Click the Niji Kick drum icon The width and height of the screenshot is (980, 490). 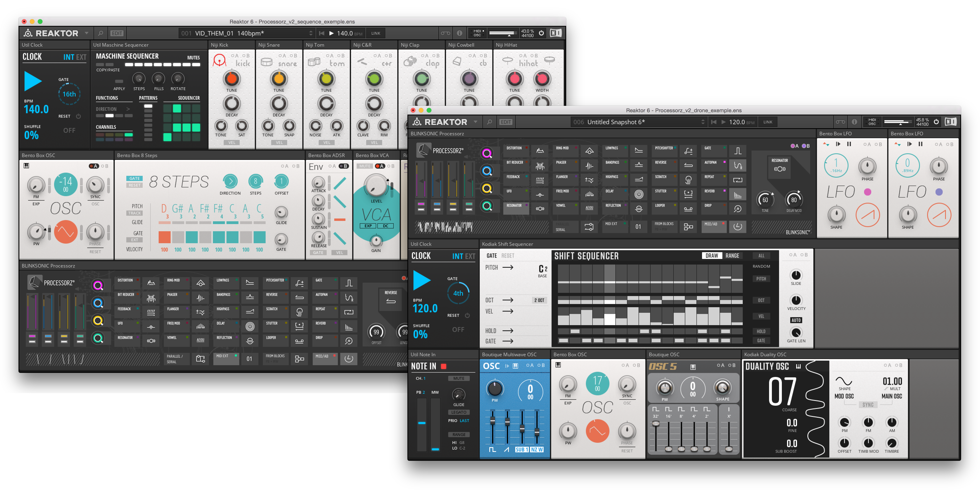pos(220,60)
